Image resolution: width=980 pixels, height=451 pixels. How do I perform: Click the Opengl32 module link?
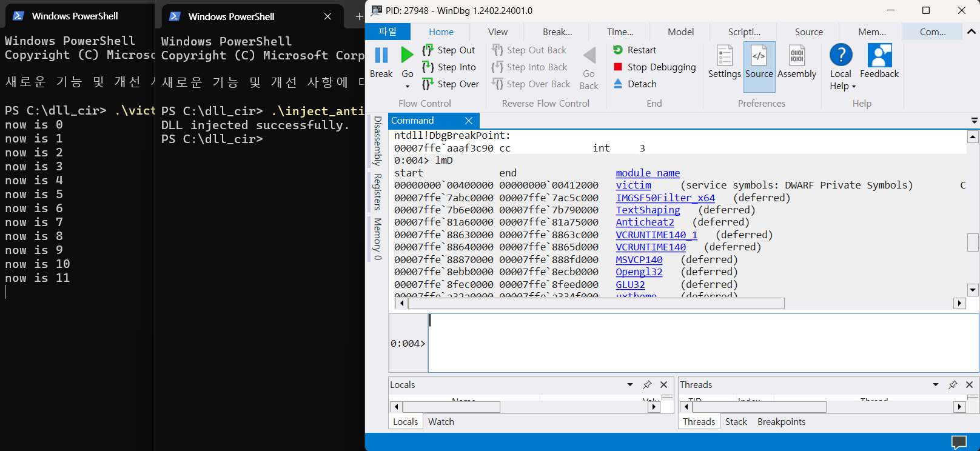coord(639,272)
